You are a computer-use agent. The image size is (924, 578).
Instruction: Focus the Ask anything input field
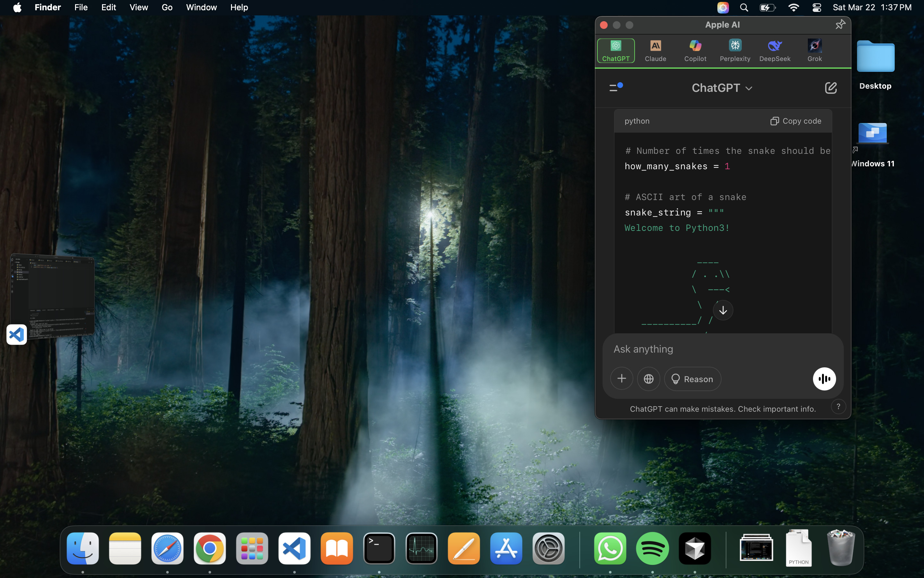723,349
